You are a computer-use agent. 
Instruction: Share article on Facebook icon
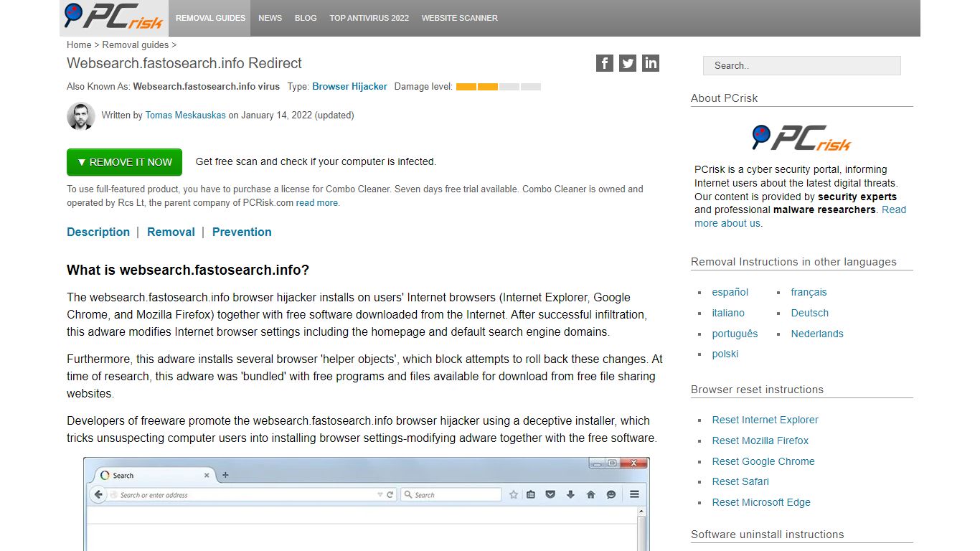[605, 63]
